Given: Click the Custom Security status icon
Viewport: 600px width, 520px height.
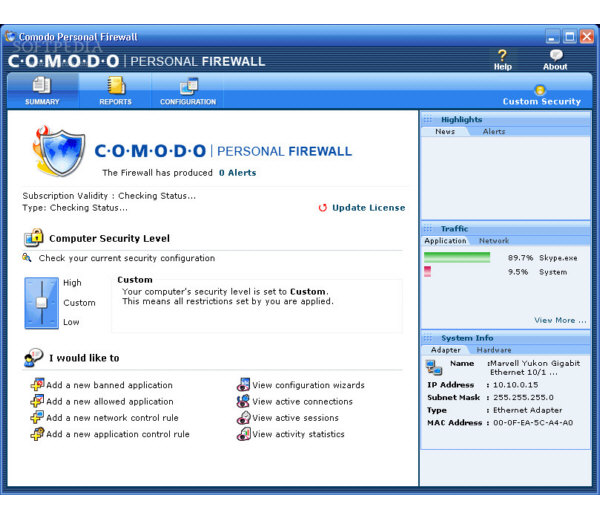Looking at the screenshot, I should [540, 90].
